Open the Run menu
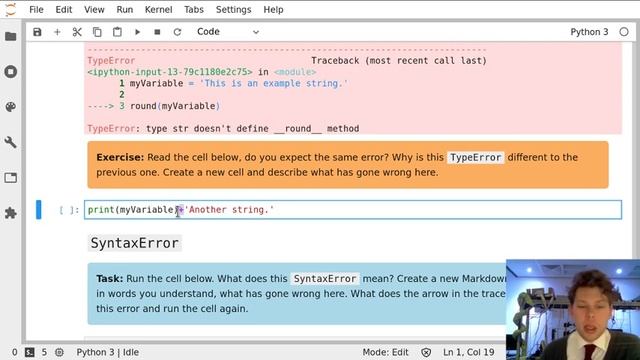 pyautogui.click(x=125, y=9)
